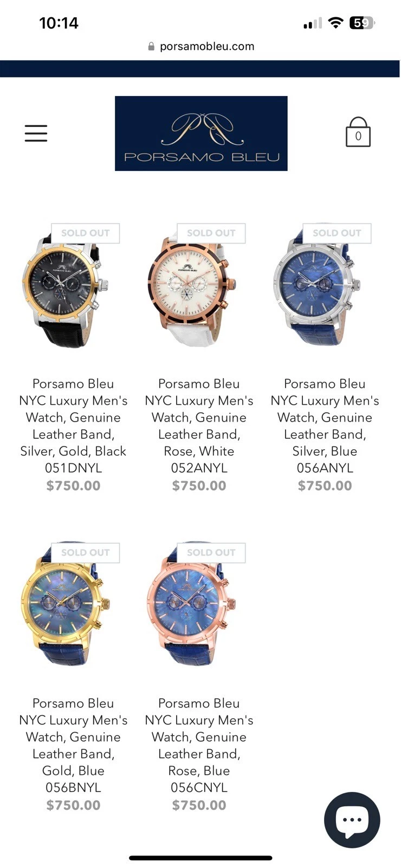Screen dimensions: 401x868
Task: Open the shopping bag cart icon
Action: [358, 132]
